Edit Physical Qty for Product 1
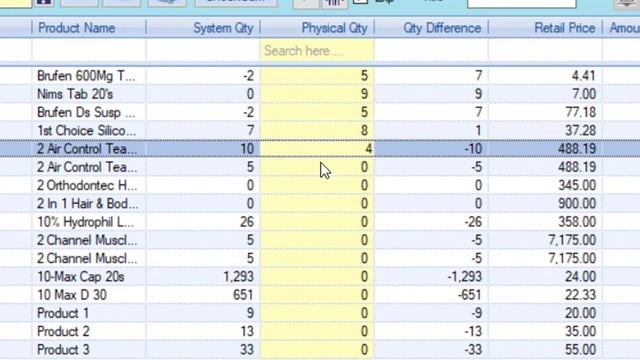This screenshot has height=360, width=640. point(317,313)
